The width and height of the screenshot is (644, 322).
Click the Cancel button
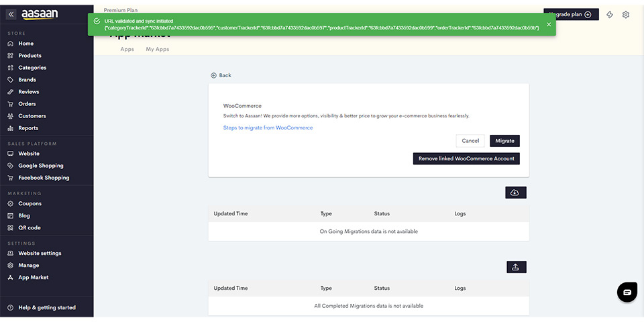click(x=470, y=141)
